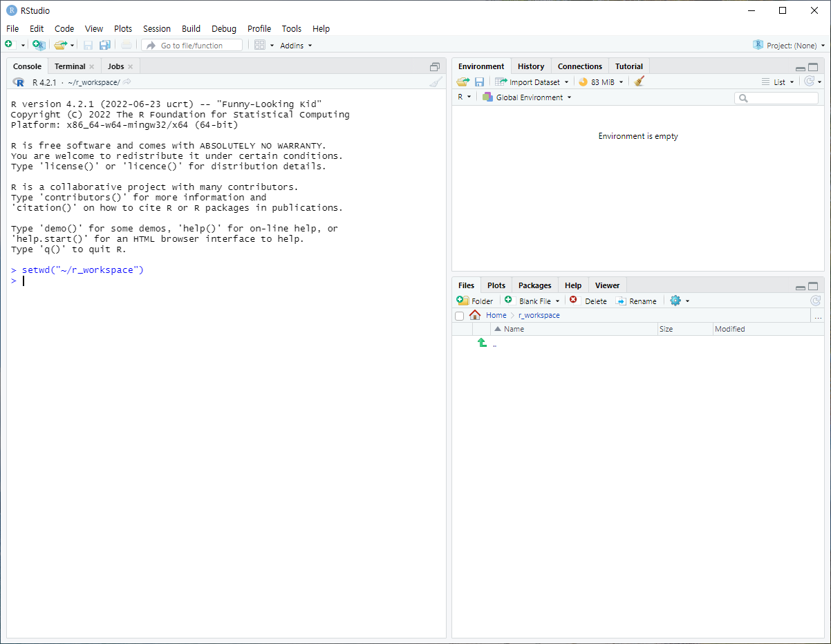Open the Help menu in the menu bar
831x644 pixels.
click(x=321, y=29)
